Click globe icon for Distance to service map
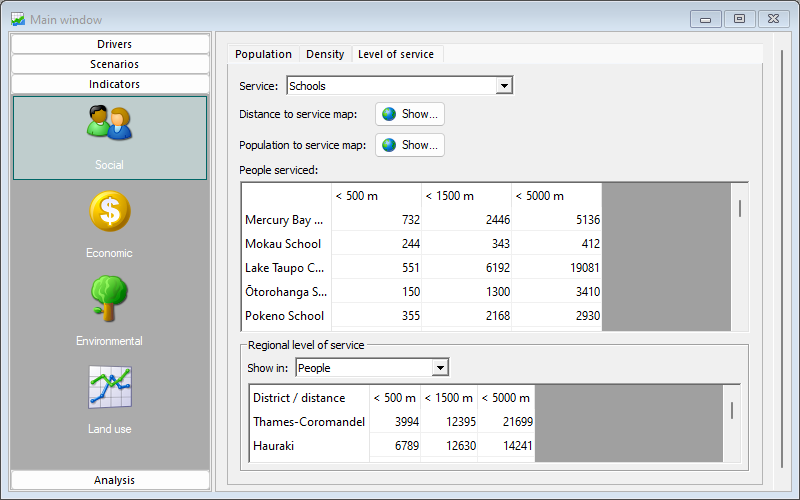The width and height of the screenshot is (800, 500). pos(389,114)
